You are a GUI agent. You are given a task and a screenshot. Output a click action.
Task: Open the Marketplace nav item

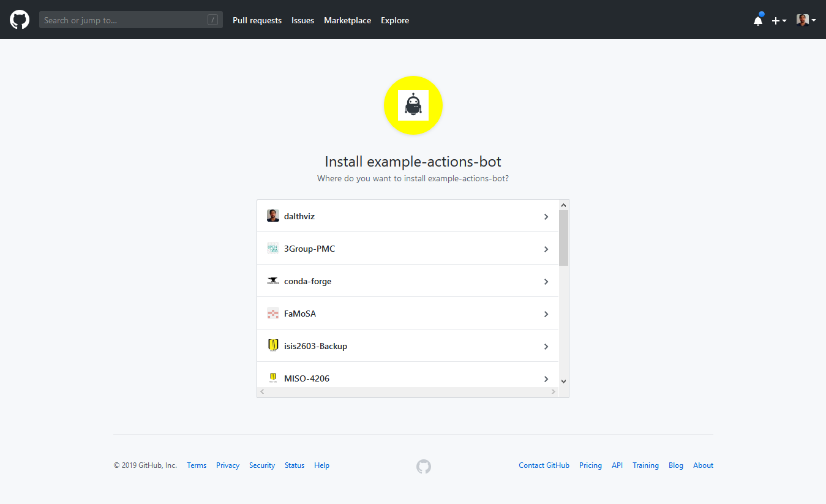[x=347, y=20]
